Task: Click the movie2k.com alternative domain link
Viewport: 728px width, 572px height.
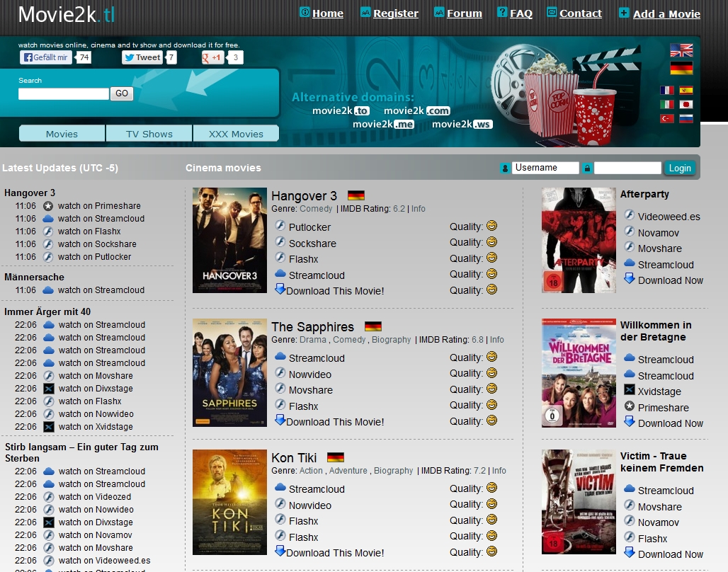Action: [417, 110]
